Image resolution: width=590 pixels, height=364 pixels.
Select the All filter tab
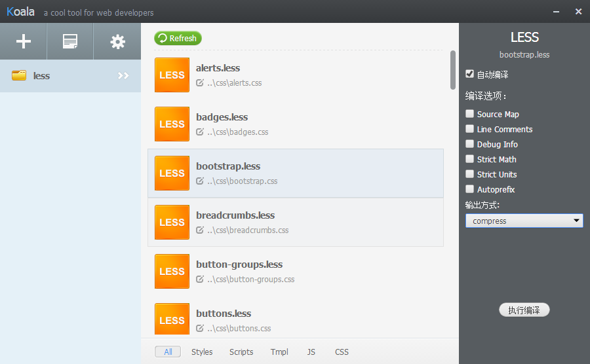pos(168,352)
